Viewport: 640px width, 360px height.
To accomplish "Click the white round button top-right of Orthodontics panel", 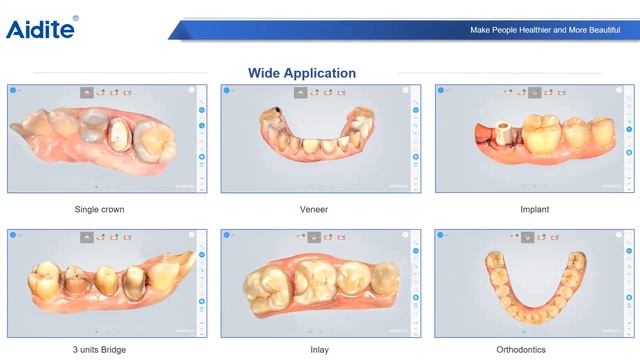I will (619, 235).
